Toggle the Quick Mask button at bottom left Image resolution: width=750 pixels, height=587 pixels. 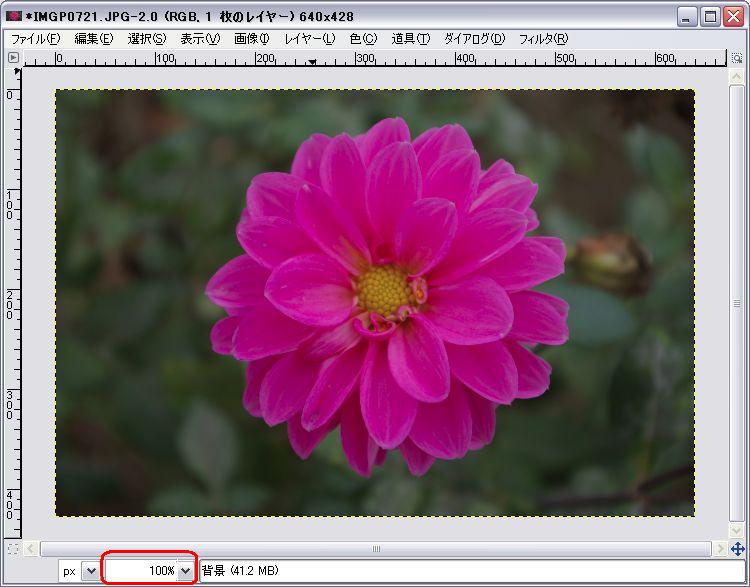[x=13, y=549]
